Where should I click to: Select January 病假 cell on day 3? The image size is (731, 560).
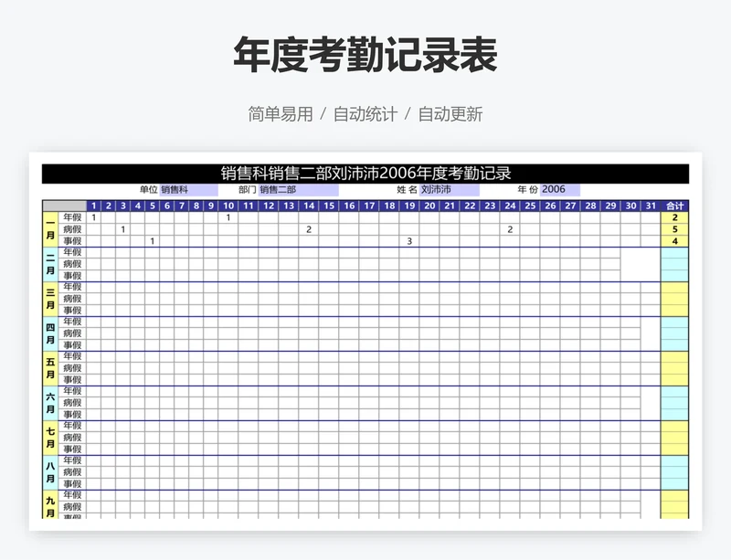click(x=123, y=229)
